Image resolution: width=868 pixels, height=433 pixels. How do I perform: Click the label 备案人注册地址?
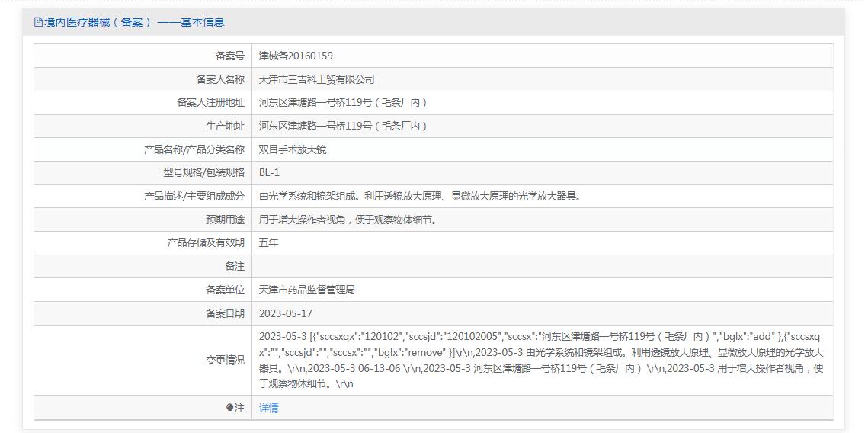[x=210, y=102]
